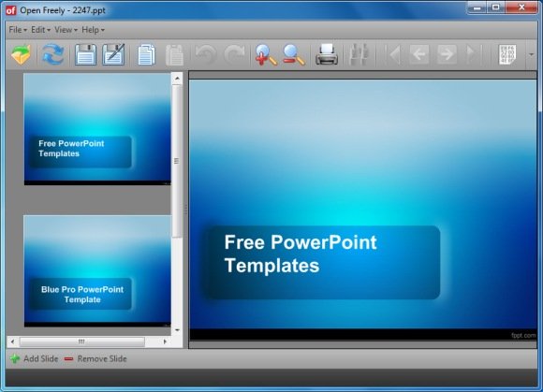543x392 pixels.
Task: Minimize the Open Freely window
Action: [477, 7]
